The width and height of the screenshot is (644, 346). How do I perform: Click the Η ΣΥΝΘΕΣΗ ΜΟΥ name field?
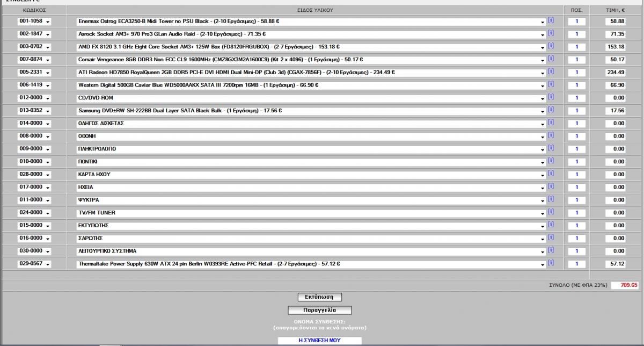click(320, 341)
